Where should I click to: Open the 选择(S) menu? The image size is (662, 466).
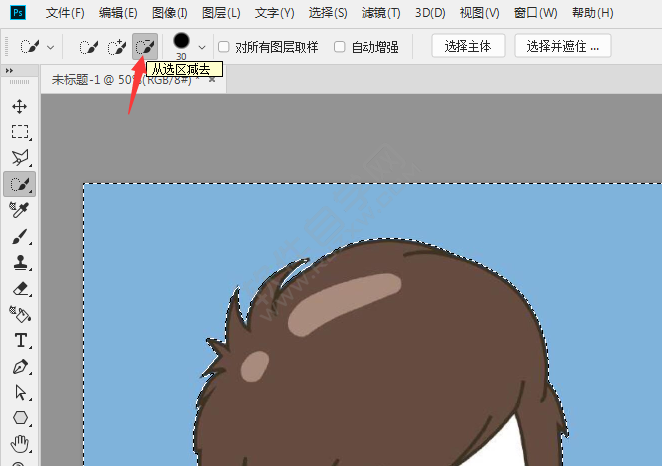click(x=328, y=13)
